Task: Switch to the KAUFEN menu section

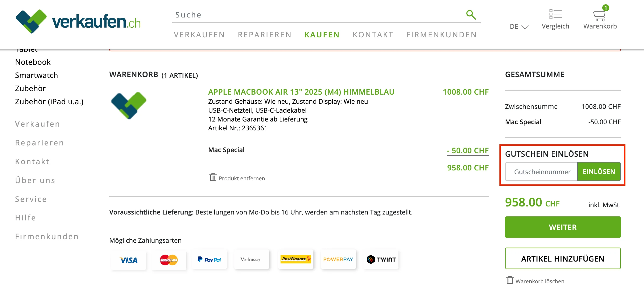Action: point(322,34)
